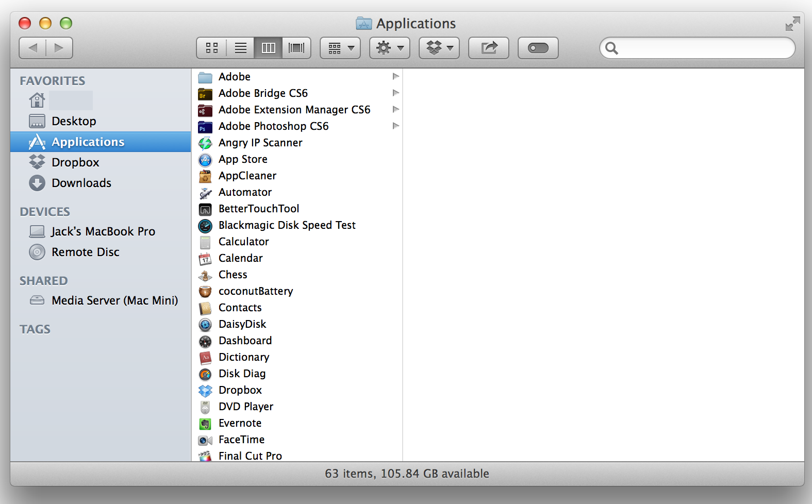Click the Share toolbar button
Screen dimensions: 812x504
click(x=489, y=48)
